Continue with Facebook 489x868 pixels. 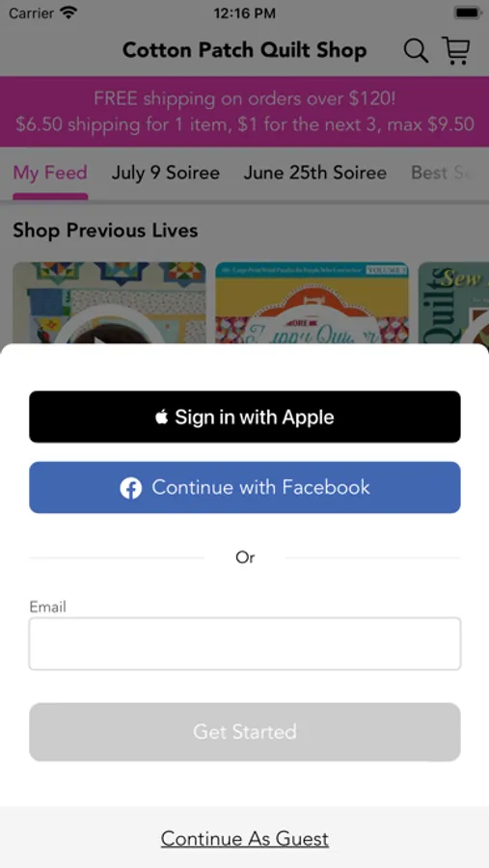(245, 487)
